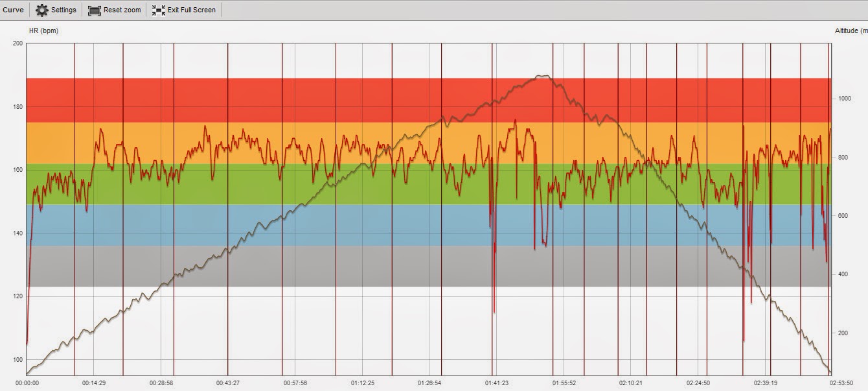Click the 100 value on HR axis
868x391 pixels.
17,360
